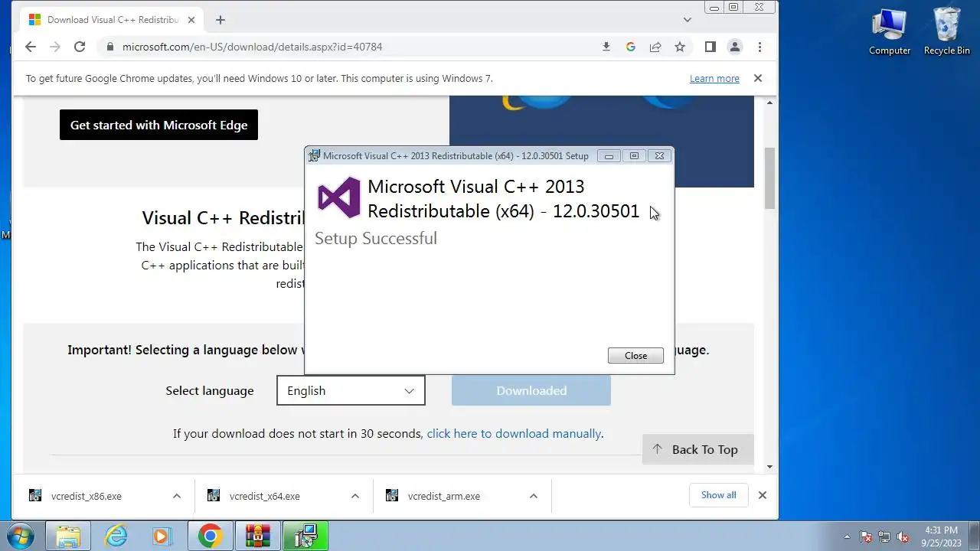Expand the vcredist_x64.exe options arrow
The width and height of the screenshot is (980, 551).
point(355,496)
